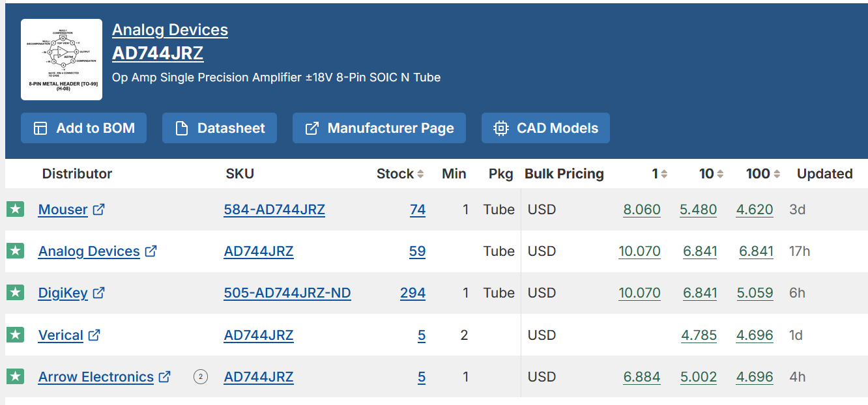Image resolution: width=868 pixels, height=405 pixels.
Task: Sort by quantity 10 price column
Action: coord(720,174)
